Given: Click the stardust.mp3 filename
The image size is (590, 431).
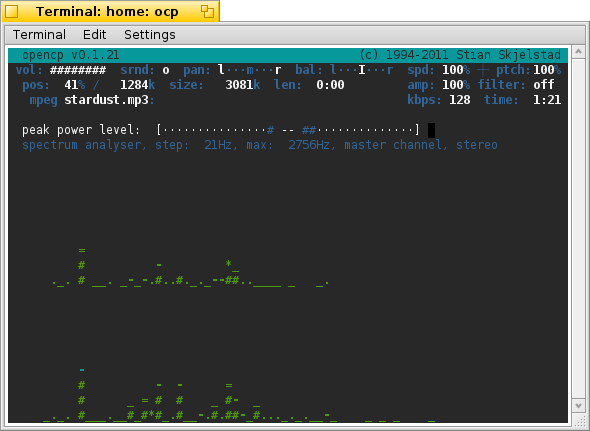Looking at the screenshot, I should pyautogui.click(x=106, y=100).
